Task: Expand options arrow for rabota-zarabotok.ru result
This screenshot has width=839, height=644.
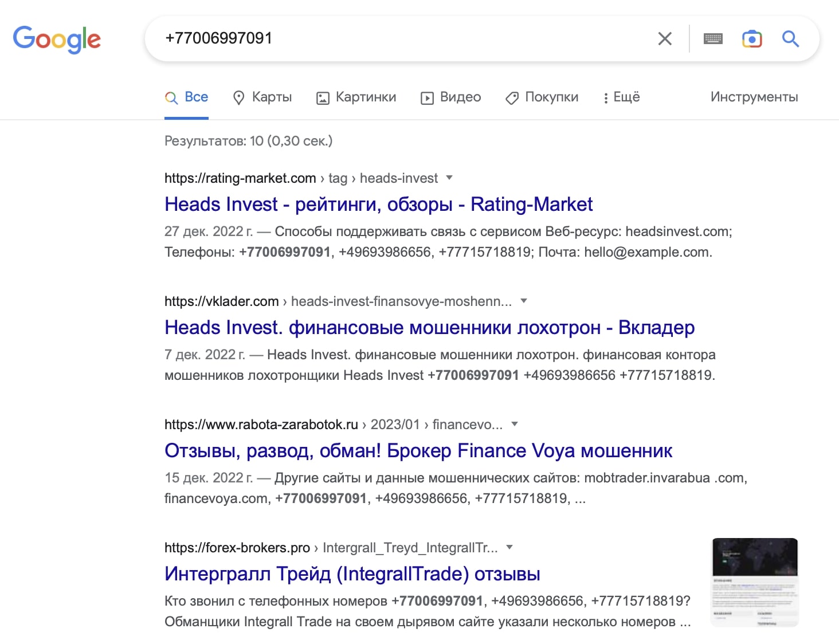Action: click(514, 424)
